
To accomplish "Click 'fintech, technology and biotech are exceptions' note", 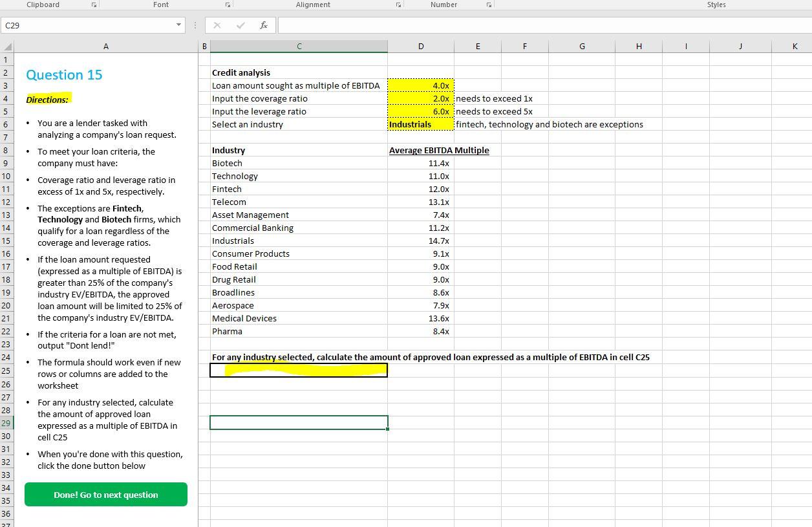I will click(550, 124).
